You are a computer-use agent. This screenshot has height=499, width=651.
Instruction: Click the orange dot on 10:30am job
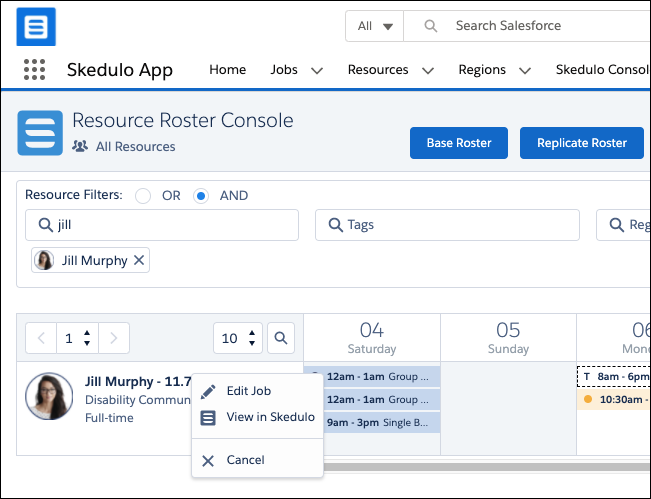[x=588, y=399]
